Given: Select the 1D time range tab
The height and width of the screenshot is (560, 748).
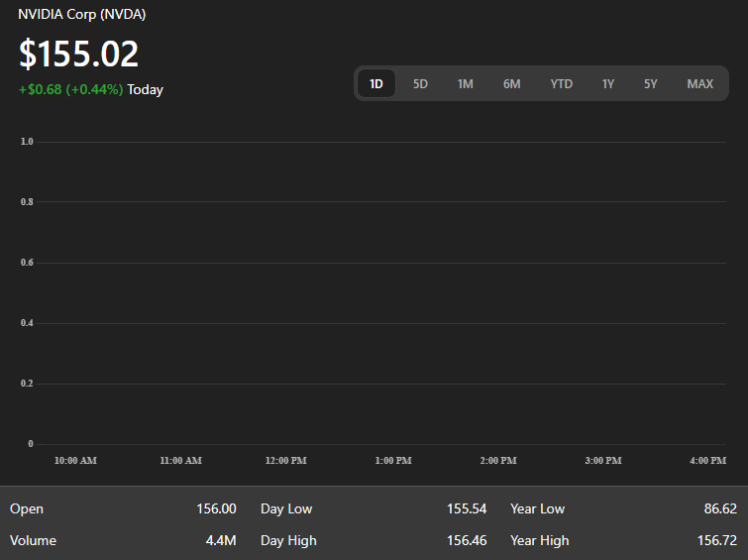Looking at the screenshot, I should (x=376, y=83).
